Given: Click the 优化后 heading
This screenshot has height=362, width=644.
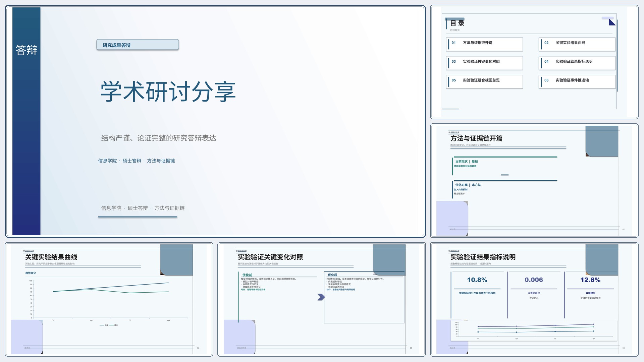Looking at the screenshot, I should pos(332,275).
